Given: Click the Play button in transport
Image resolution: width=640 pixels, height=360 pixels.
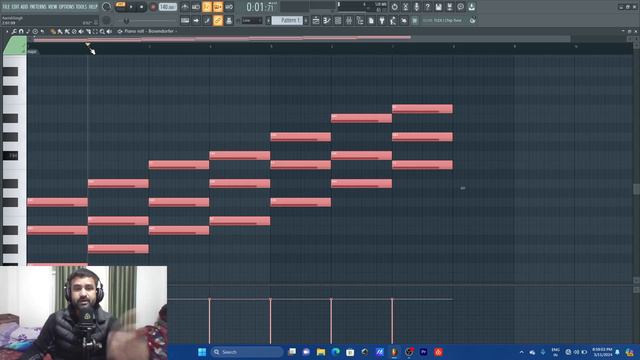Looking at the screenshot, I should click(x=131, y=7).
